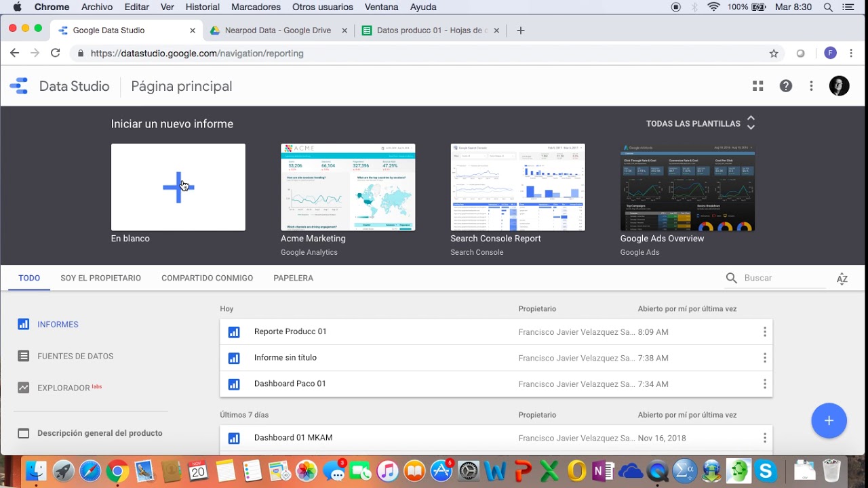Open the Google Ads Overview template thumbnail
This screenshot has width=868, height=488.
[x=687, y=187]
